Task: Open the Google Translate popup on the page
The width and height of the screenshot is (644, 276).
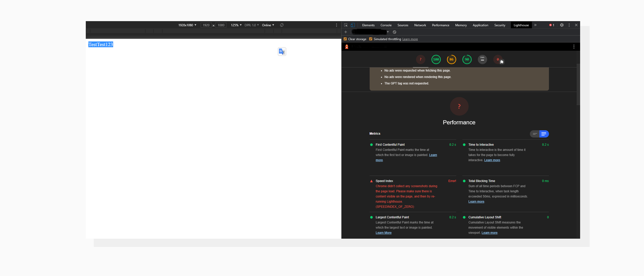Action: 282,51
